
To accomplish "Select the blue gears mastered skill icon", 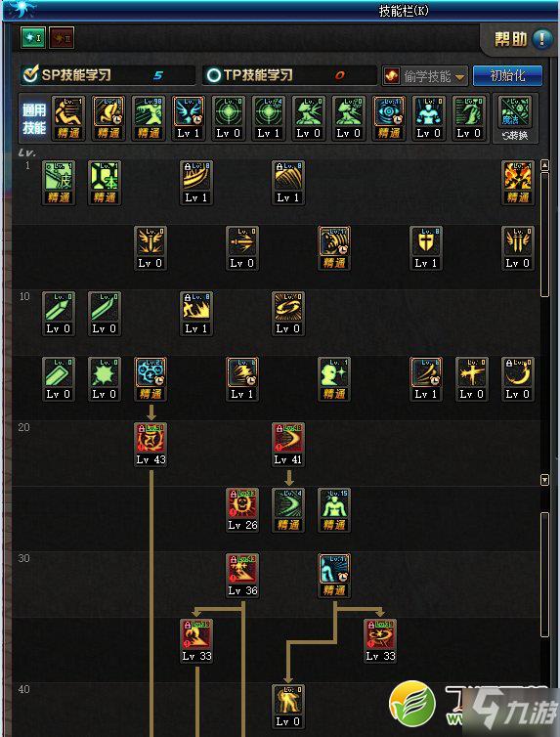I will click(151, 379).
